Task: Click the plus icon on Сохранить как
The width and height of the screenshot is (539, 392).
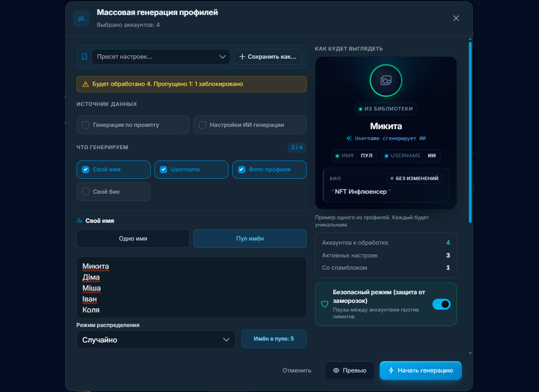Action: pyautogui.click(x=242, y=57)
